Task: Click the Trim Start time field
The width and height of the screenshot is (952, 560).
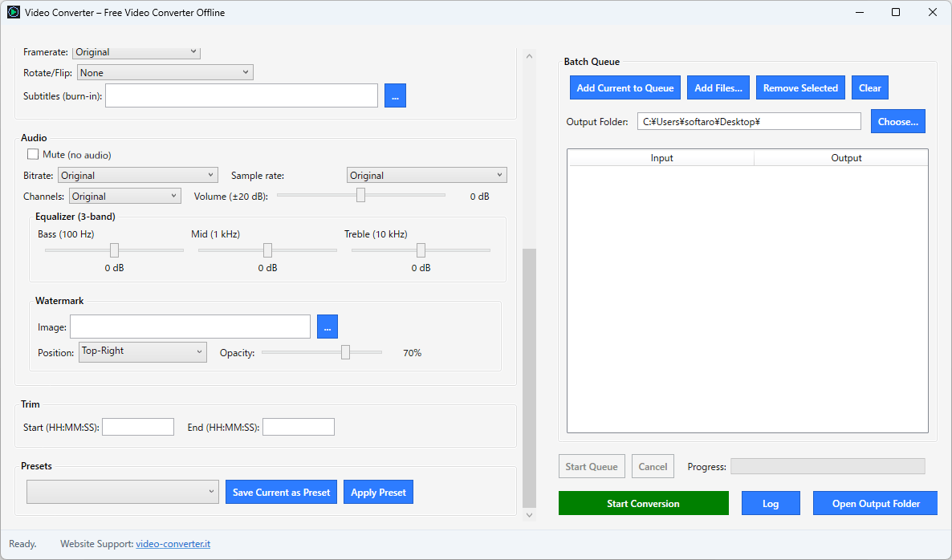Action: pos(138,427)
